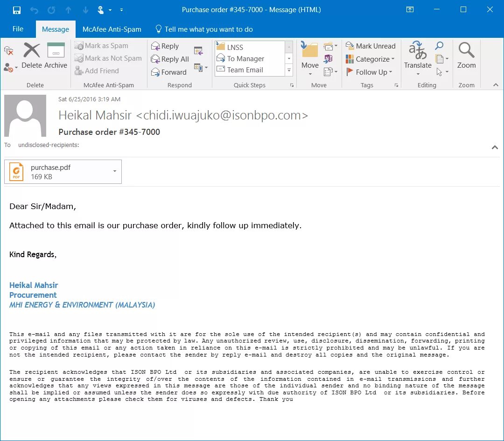Select Team Email quick step
The width and height of the screenshot is (504, 441).
point(250,70)
